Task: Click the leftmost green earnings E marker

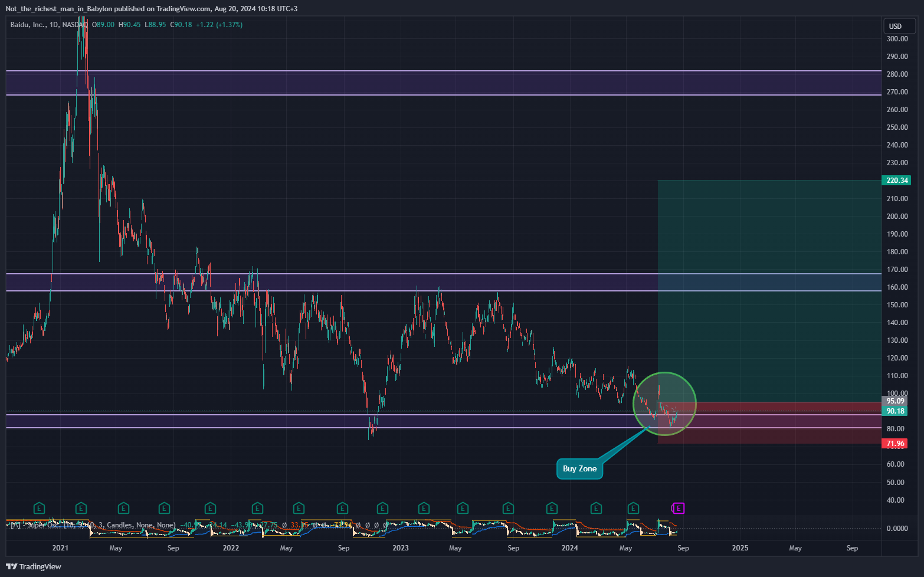Action: click(x=39, y=508)
